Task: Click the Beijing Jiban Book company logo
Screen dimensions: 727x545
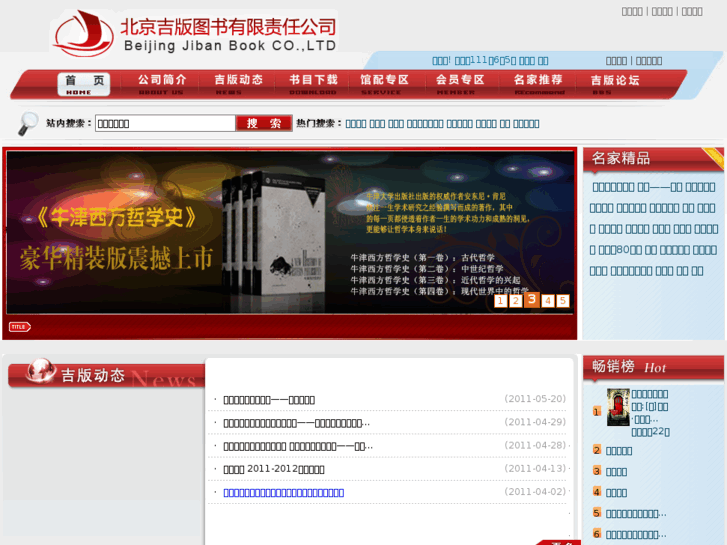Action: point(194,32)
